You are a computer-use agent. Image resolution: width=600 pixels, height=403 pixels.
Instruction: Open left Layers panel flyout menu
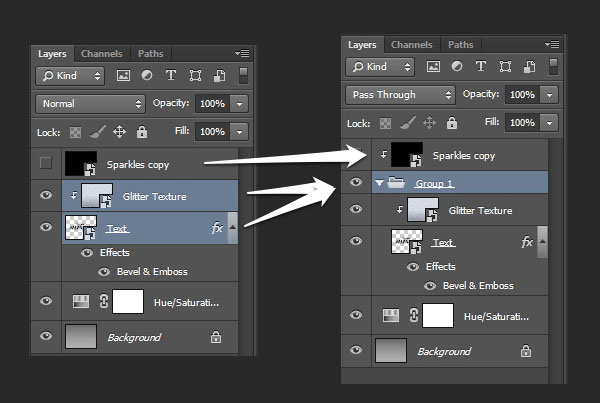[x=242, y=54]
